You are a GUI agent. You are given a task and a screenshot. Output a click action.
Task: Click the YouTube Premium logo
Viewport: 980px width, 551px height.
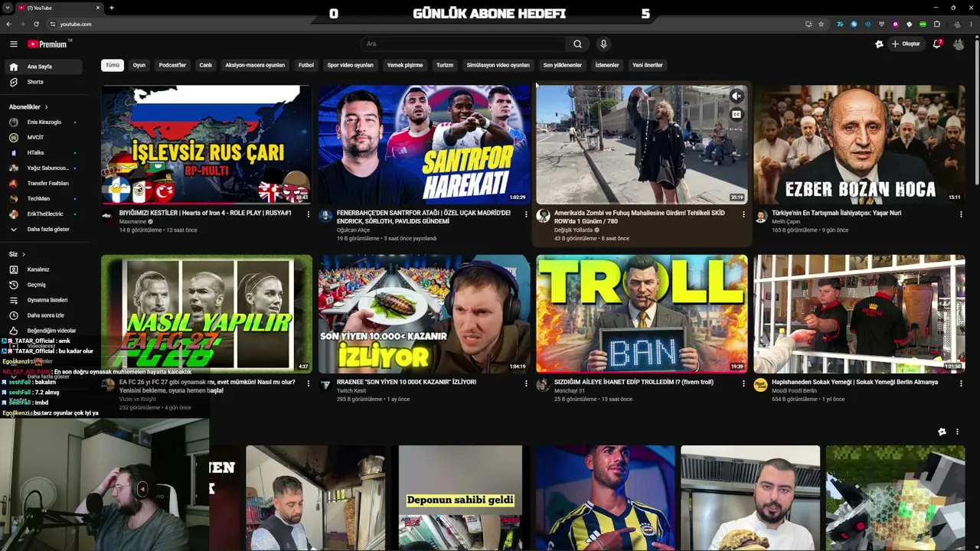tap(47, 44)
